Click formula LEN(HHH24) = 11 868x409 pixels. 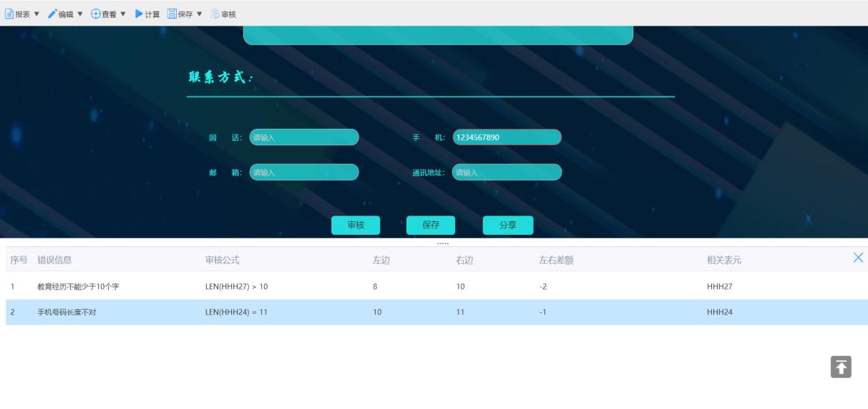click(236, 312)
